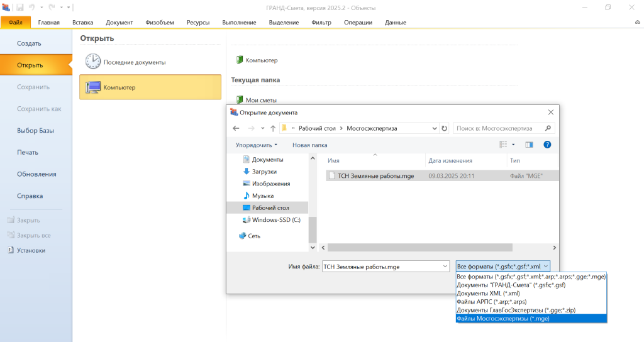The height and width of the screenshot is (342, 644).
Task: Select the ТСН Земляные работы.mge file
Action: pos(367,176)
